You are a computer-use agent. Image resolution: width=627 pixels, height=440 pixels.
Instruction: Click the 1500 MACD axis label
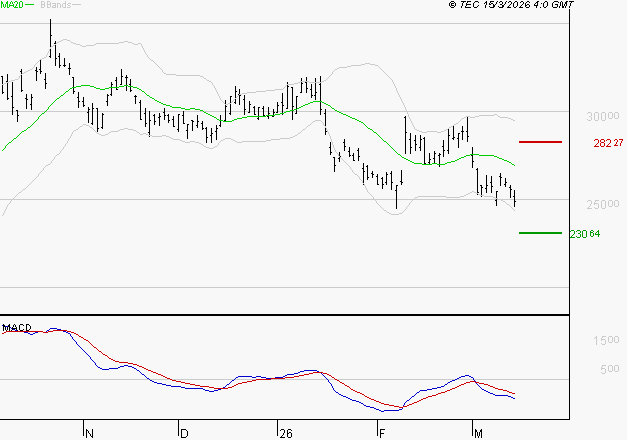(606, 340)
